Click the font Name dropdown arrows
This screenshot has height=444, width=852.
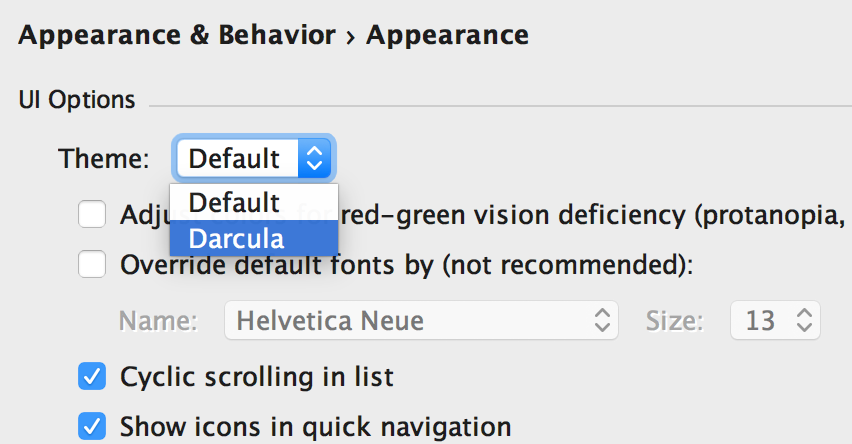(602, 321)
